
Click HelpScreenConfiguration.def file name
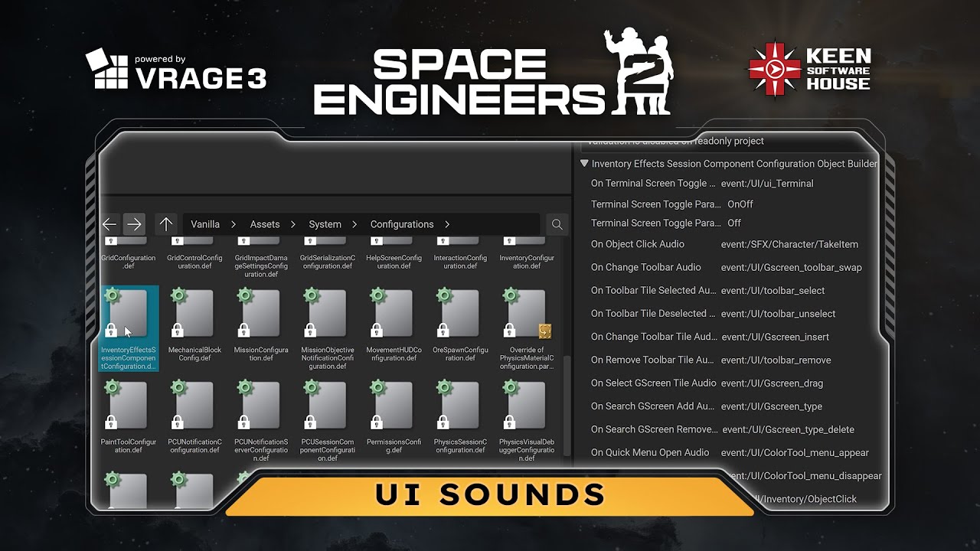pyautogui.click(x=394, y=262)
